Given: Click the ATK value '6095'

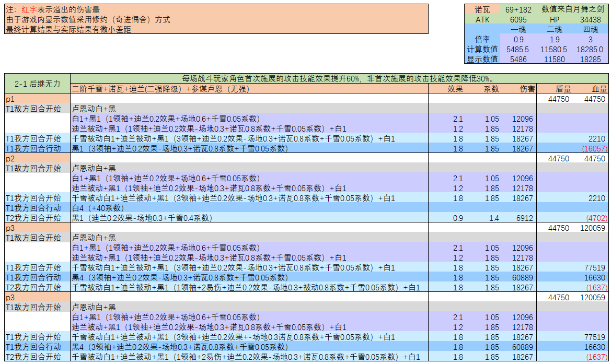Looking at the screenshot, I should pyautogui.click(x=518, y=19).
